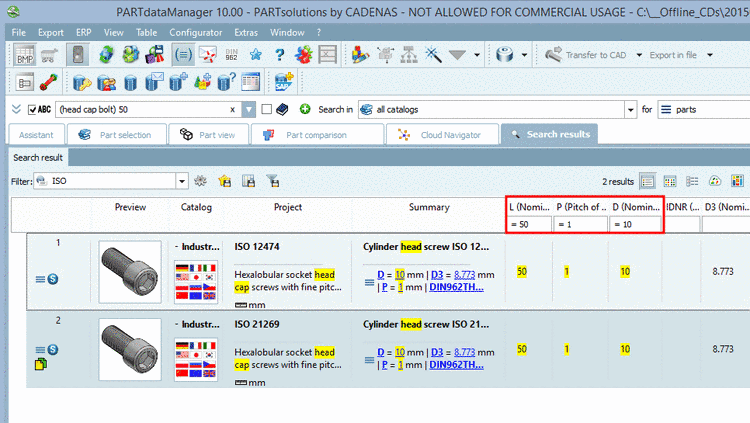Click the database with envelope icon
The image size is (750, 423).
(x=154, y=82)
